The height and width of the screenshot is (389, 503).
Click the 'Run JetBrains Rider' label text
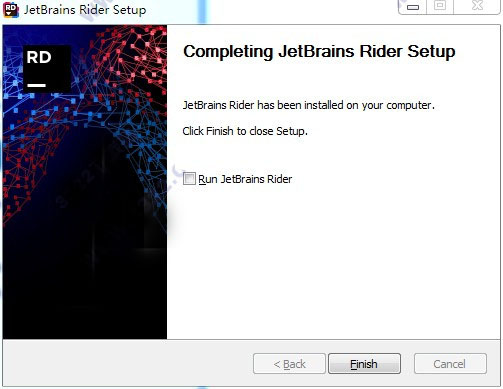[x=245, y=179]
